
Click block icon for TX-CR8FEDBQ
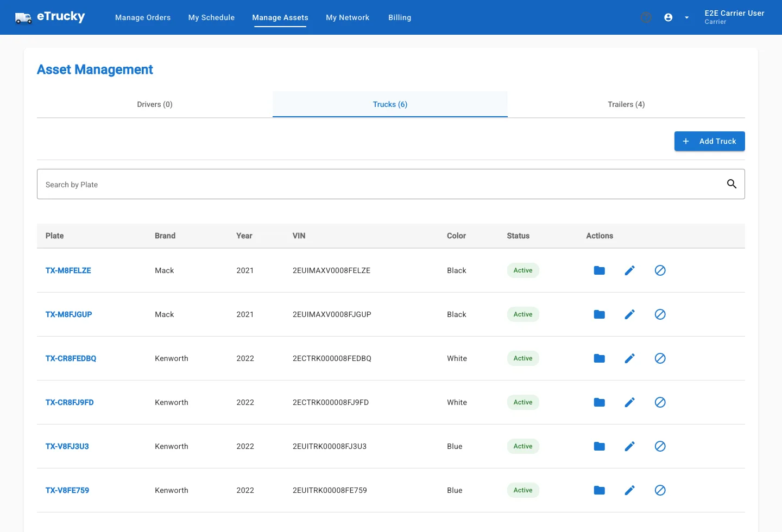click(660, 358)
